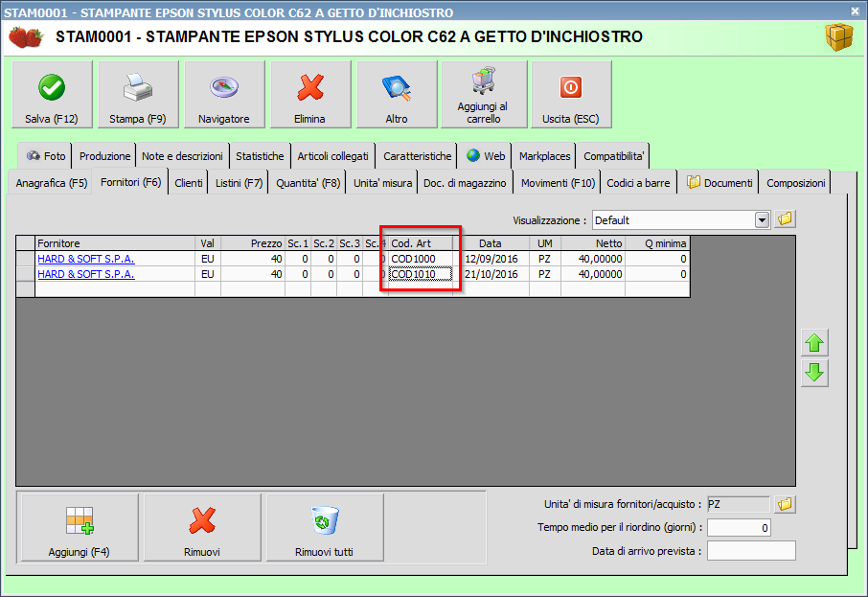Viewport: 868px width, 597px height.
Task: Click the Stampa (F9) printer button
Action: tap(138, 94)
